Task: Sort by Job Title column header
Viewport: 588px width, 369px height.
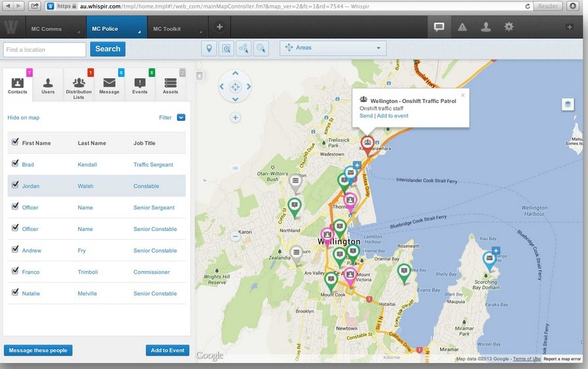Action: 144,143
